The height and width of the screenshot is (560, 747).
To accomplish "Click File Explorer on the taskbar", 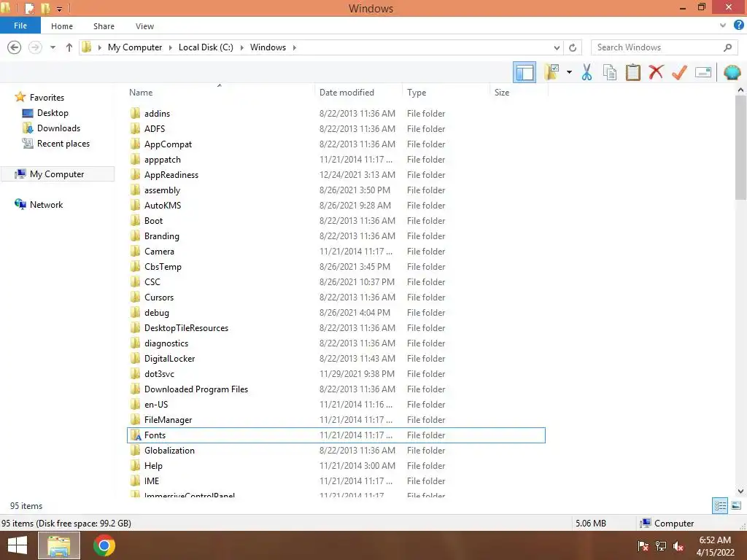I will click(58, 545).
